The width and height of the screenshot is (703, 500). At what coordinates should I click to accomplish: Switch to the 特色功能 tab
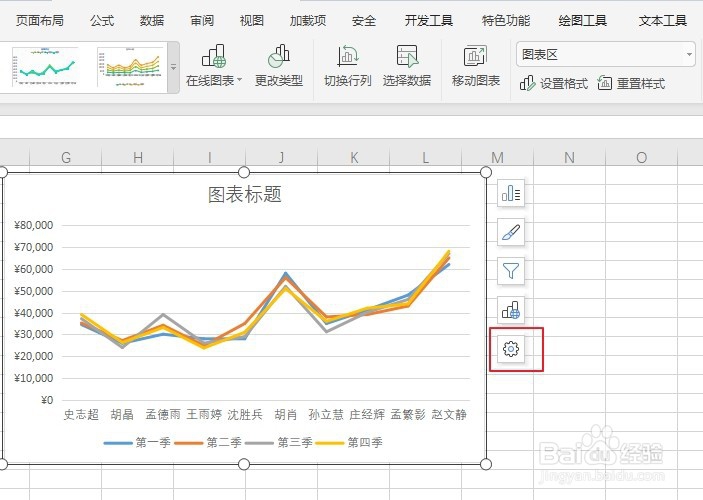[x=506, y=21]
